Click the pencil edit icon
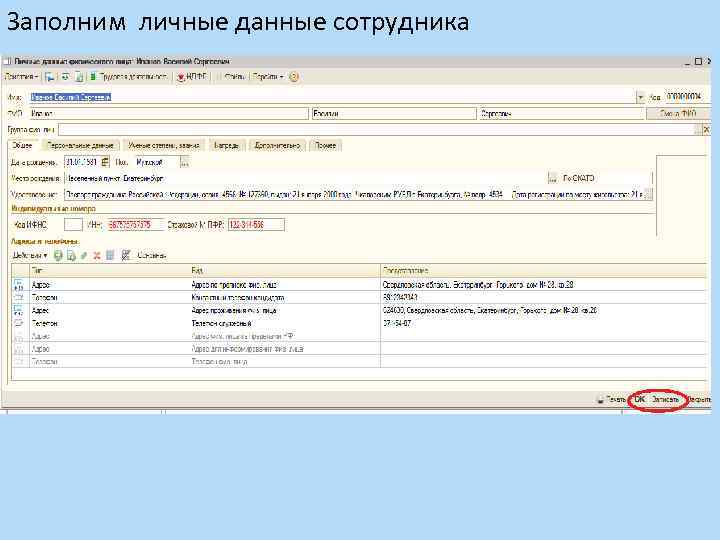Image resolution: width=720 pixels, height=540 pixels. (x=84, y=255)
